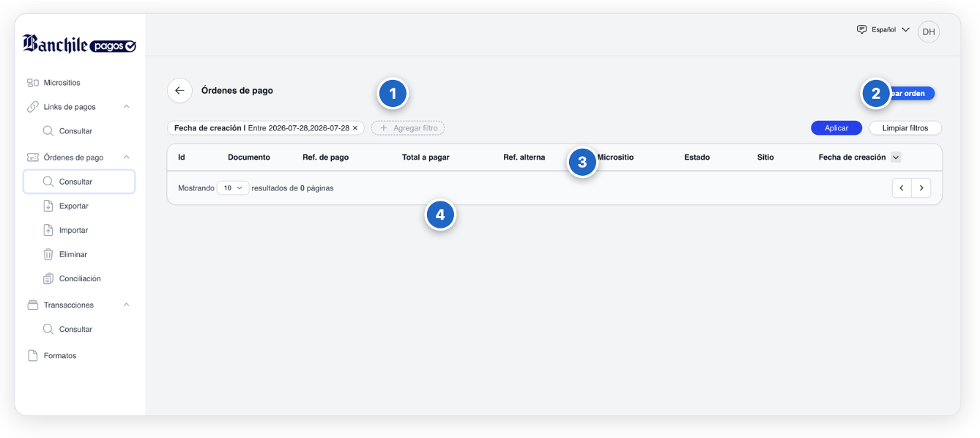The width and height of the screenshot is (980, 438).
Task: Open the DH user avatar menu
Action: (929, 31)
